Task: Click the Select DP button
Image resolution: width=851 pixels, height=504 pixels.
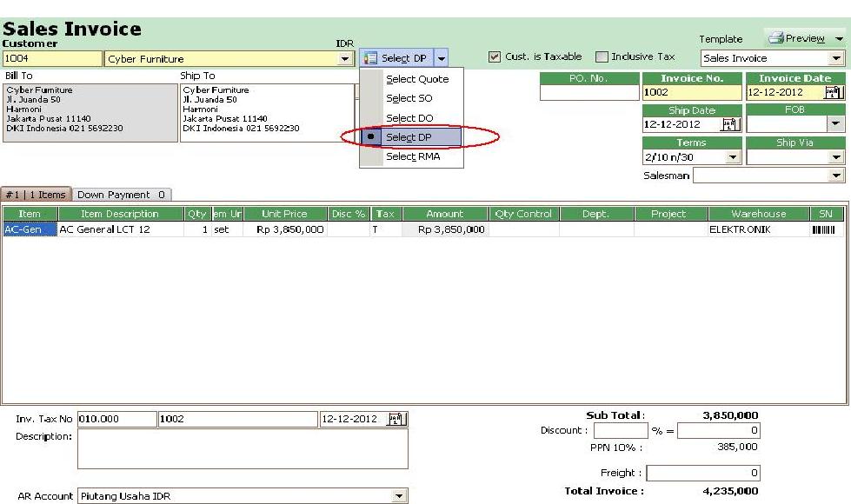Action: (396, 58)
